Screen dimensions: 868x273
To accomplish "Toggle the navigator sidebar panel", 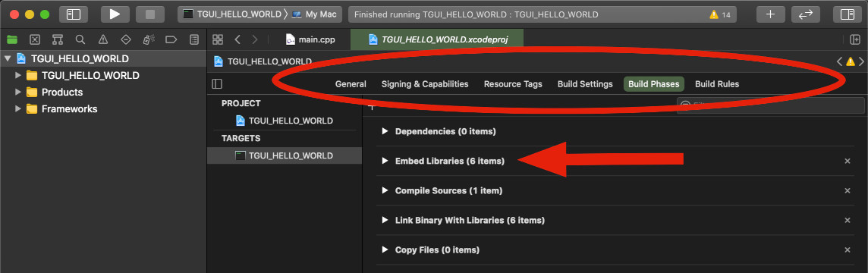I will tap(74, 14).
